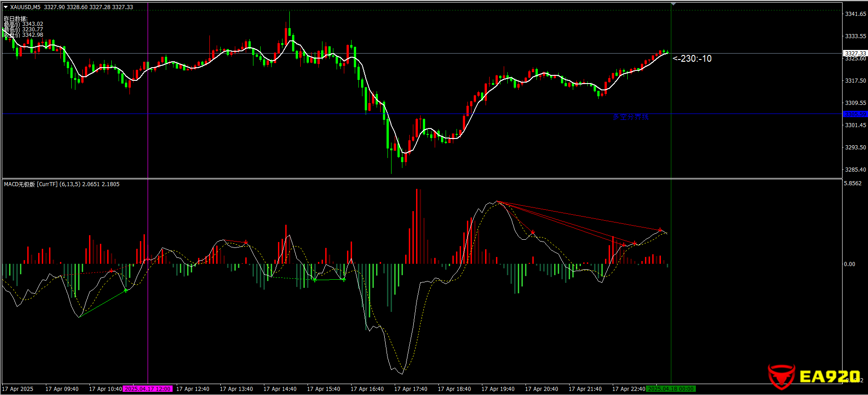Click the red bull logo icon
The width and height of the screenshot is (868, 395).
point(781,376)
